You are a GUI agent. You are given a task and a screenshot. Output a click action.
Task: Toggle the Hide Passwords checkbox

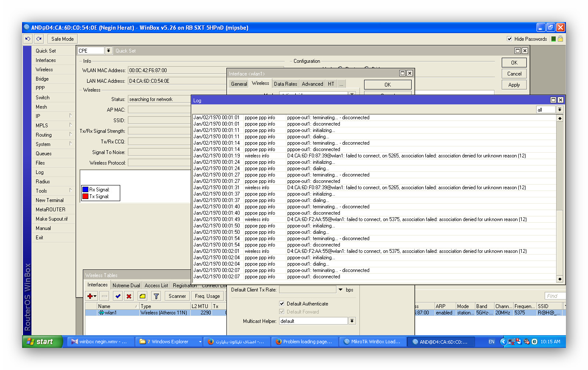coord(509,39)
